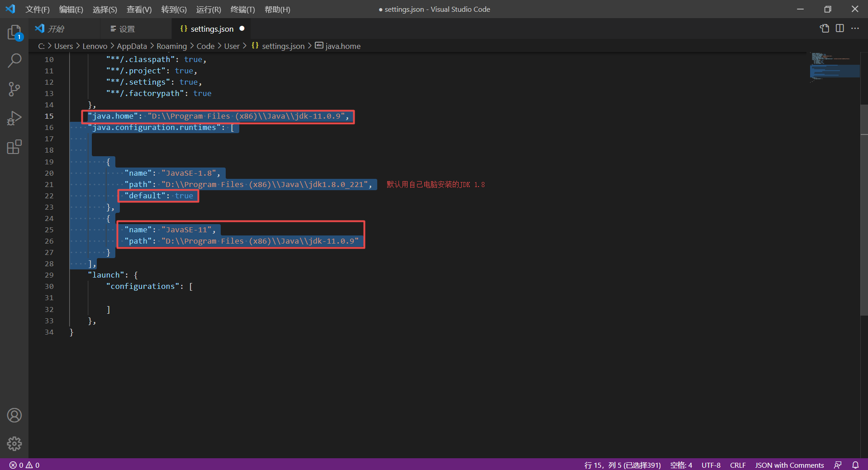Change language mode JSON with Comments

pyautogui.click(x=789, y=465)
